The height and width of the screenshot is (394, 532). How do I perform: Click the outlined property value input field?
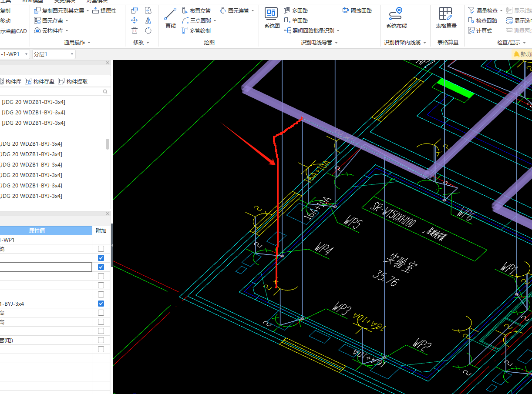pyautogui.click(x=46, y=267)
